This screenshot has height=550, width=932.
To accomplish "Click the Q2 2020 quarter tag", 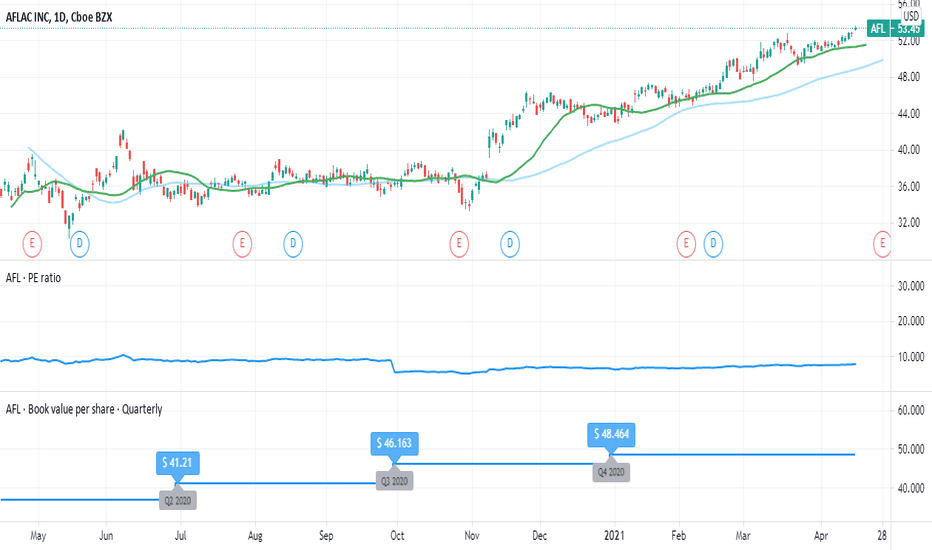I will pyautogui.click(x=178, y=501).
